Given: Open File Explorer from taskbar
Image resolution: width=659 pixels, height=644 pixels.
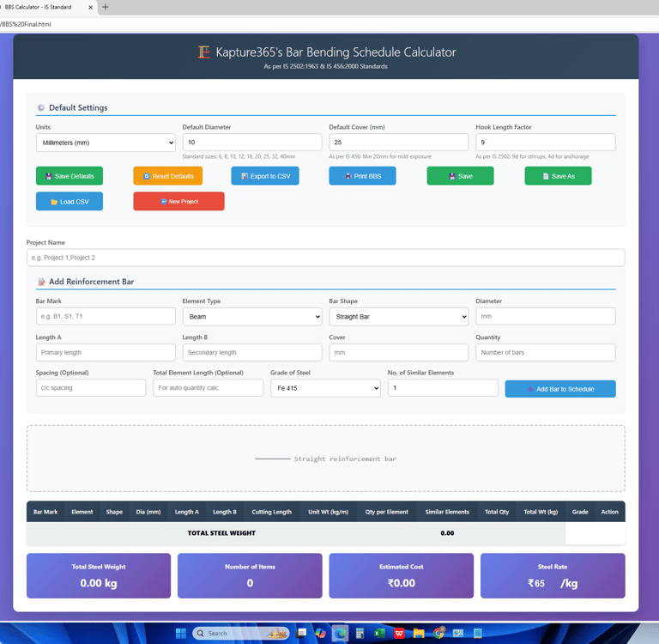Looking at the screenshot, I should (x=419, y=633).
